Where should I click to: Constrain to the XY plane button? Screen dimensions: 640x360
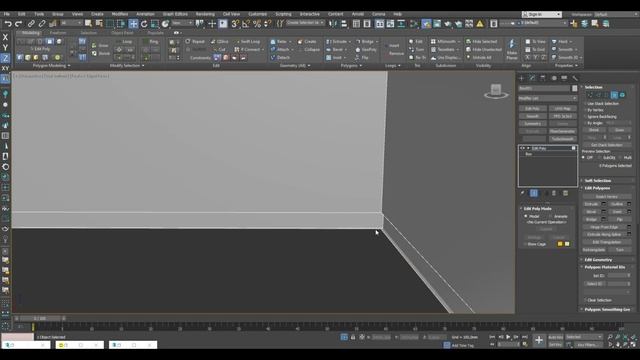click(5, 69)
